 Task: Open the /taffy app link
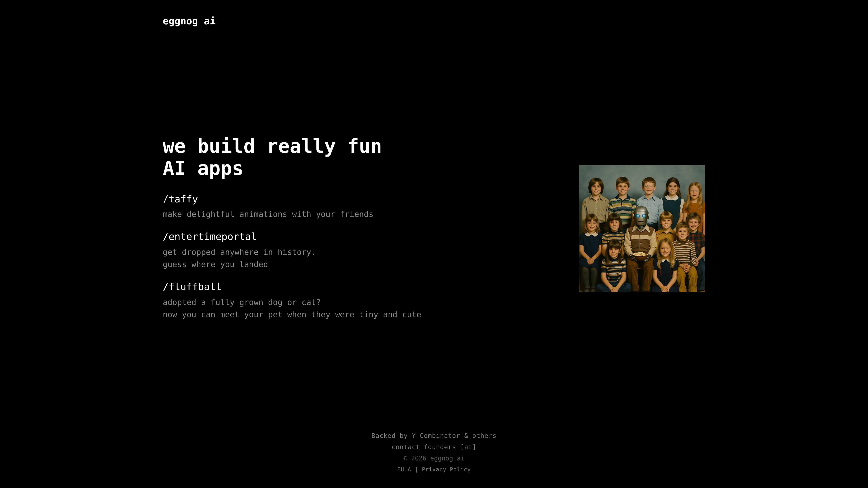180,199
